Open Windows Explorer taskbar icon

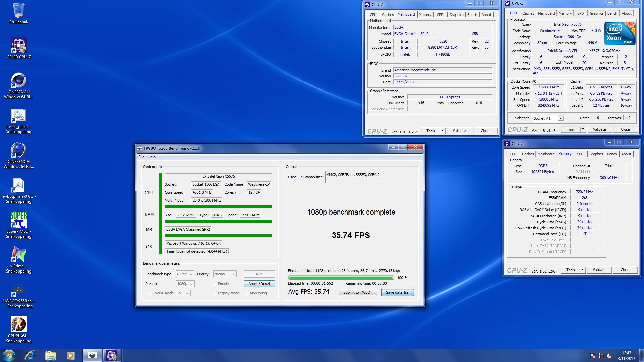[50, 355]
